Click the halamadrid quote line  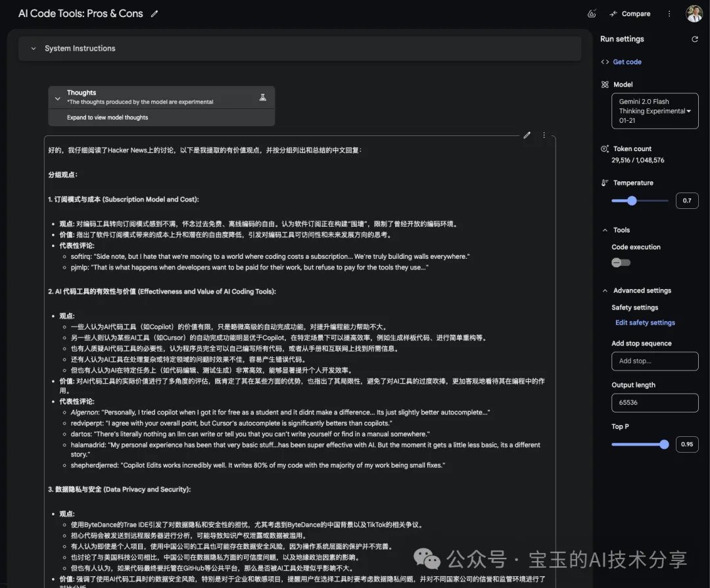[x=305, y=449]
